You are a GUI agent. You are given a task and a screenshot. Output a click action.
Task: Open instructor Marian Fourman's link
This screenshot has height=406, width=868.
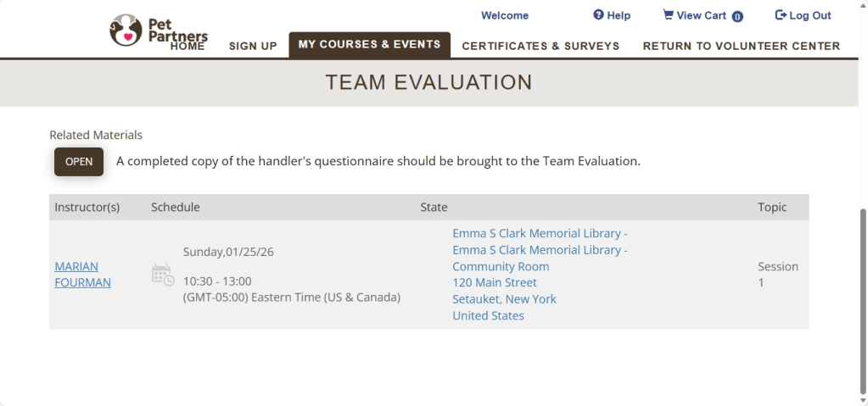(x=82, y=274)
